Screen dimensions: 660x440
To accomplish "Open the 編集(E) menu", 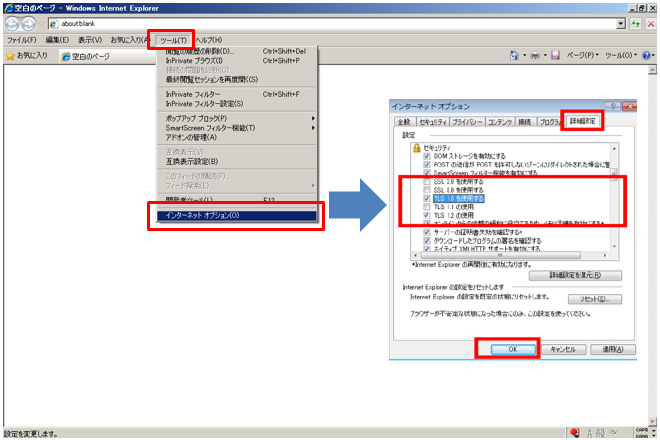I will pos(57,40).
